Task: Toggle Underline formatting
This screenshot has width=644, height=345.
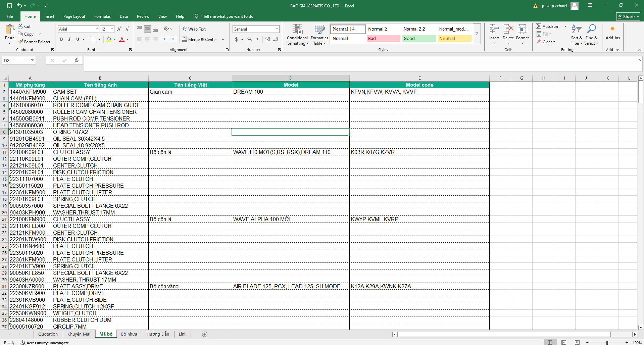Action: tap(78, 39)
